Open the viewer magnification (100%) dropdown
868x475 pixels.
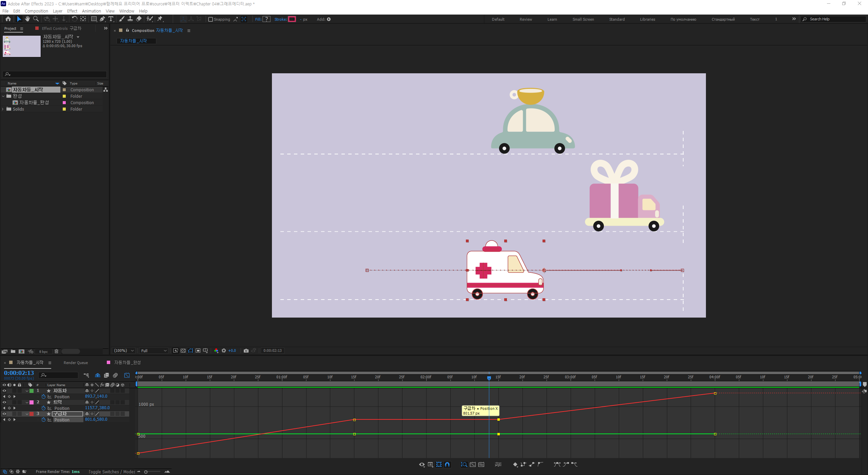pos(124,350)
